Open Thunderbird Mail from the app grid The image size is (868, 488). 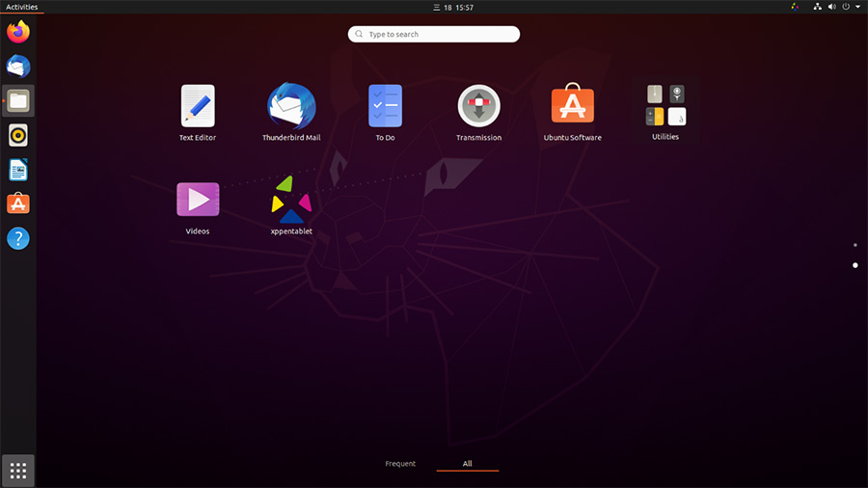coord(291,106)
